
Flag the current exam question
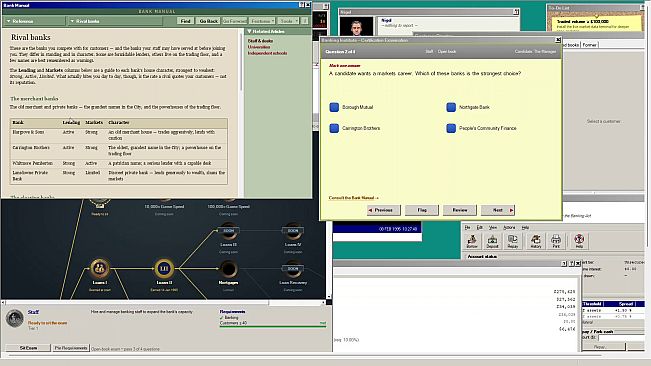click(422, 210)
